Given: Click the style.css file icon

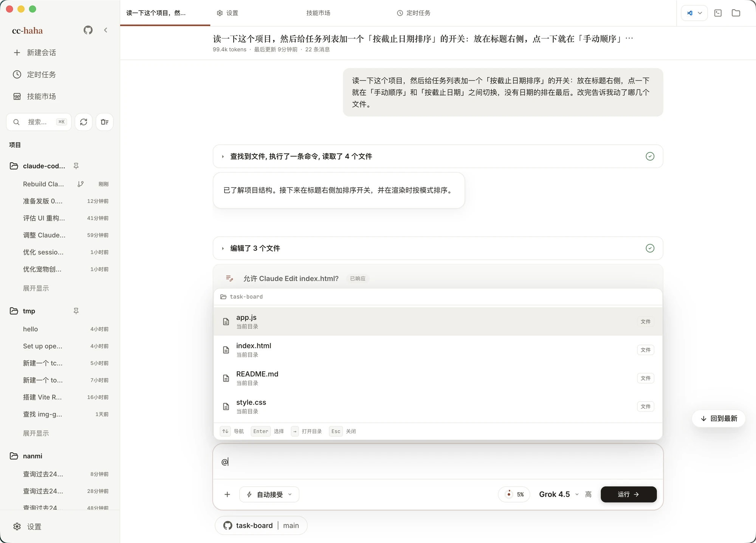Looking at the screenshot, I should point(226,406).
